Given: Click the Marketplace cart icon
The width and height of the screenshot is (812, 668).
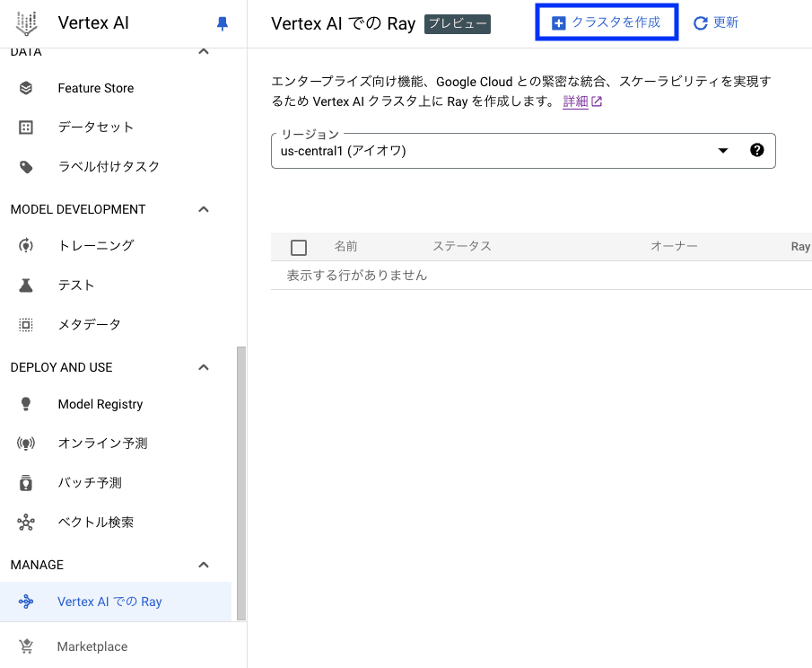Looking at the screenshot, I should pos(26,646).
